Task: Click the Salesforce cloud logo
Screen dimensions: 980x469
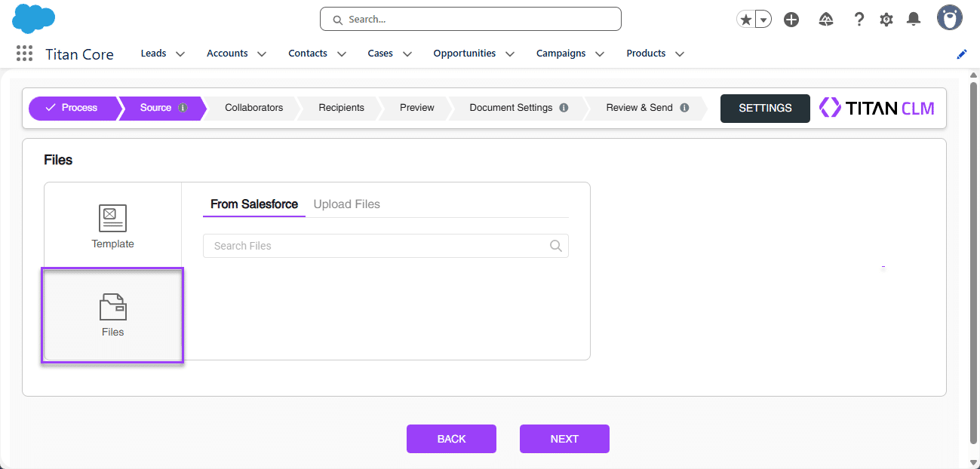Action: (x=34, y=18)
